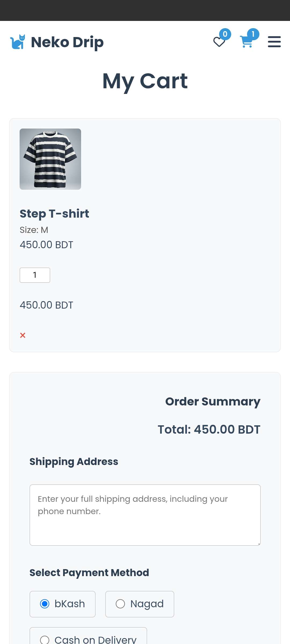Click the Select Payment Method heading
Image resolution: width=290 pixels, height=644 pixels.
coord(89,573)
